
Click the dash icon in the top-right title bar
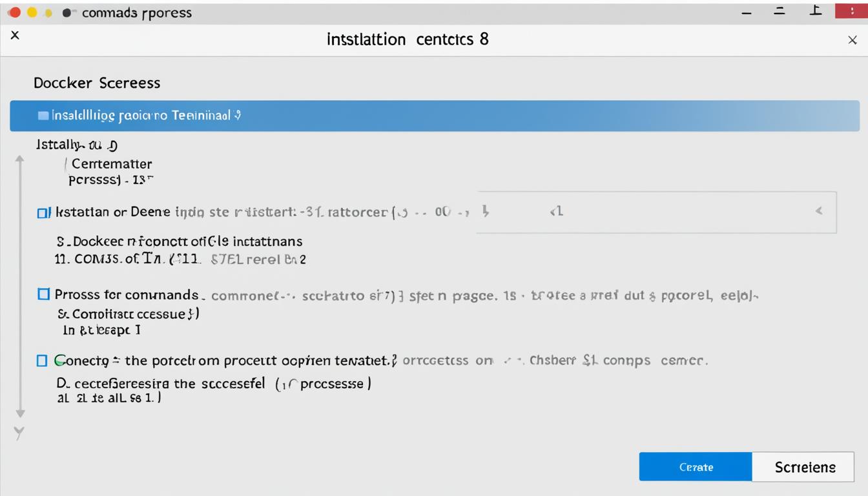(747, 13)
